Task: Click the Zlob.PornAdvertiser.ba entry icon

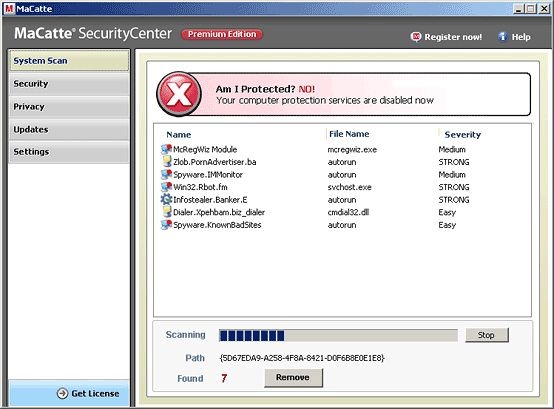Action: 166,162
